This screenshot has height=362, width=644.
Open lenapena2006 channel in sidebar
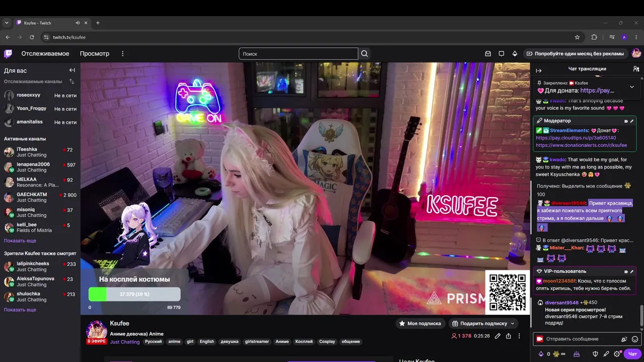click(x=40, y=167)
